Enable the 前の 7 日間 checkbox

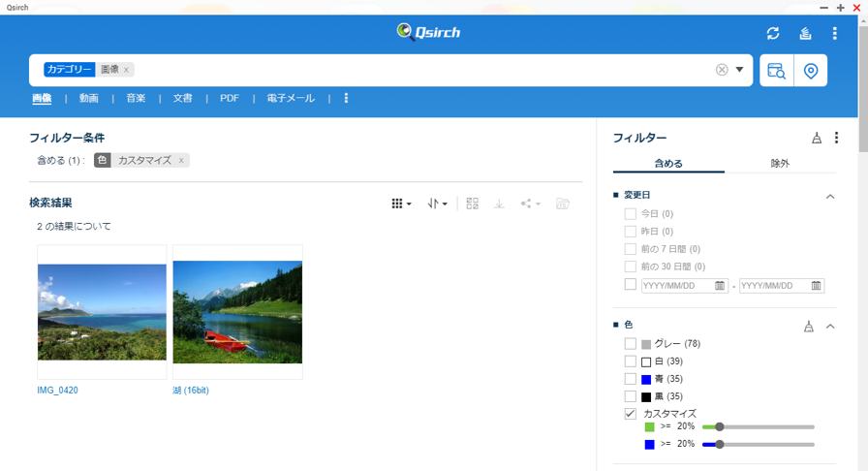[x=631, y=249]
